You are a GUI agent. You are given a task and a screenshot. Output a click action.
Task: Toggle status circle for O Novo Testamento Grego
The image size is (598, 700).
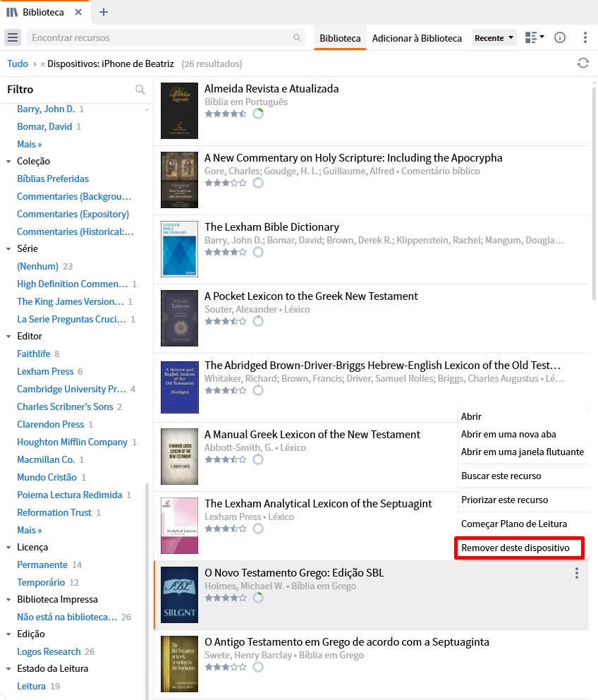pyautogui.click(x=258, y=598)
